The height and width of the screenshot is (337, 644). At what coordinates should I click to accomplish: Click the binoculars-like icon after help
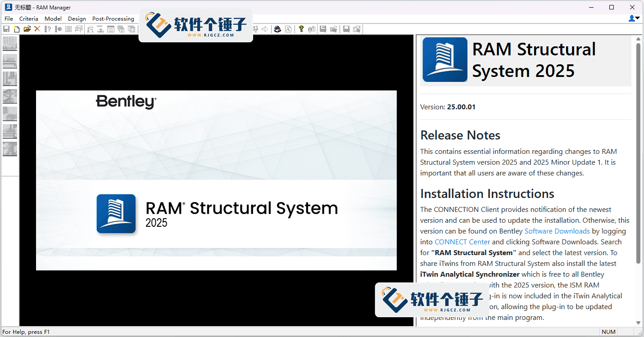pyautogui.click(x=312, y=29)
